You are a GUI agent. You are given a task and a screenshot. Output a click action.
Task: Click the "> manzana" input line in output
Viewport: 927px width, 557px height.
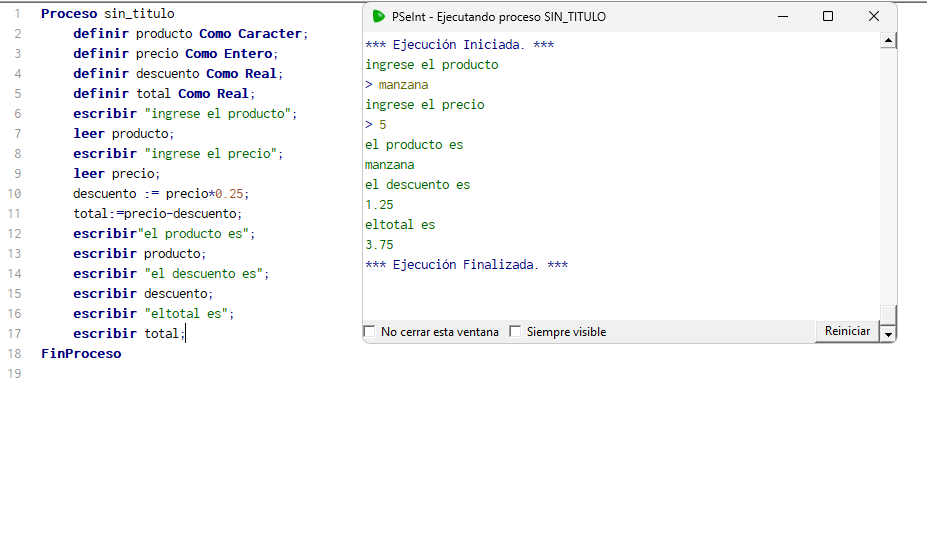coord(397,85)
